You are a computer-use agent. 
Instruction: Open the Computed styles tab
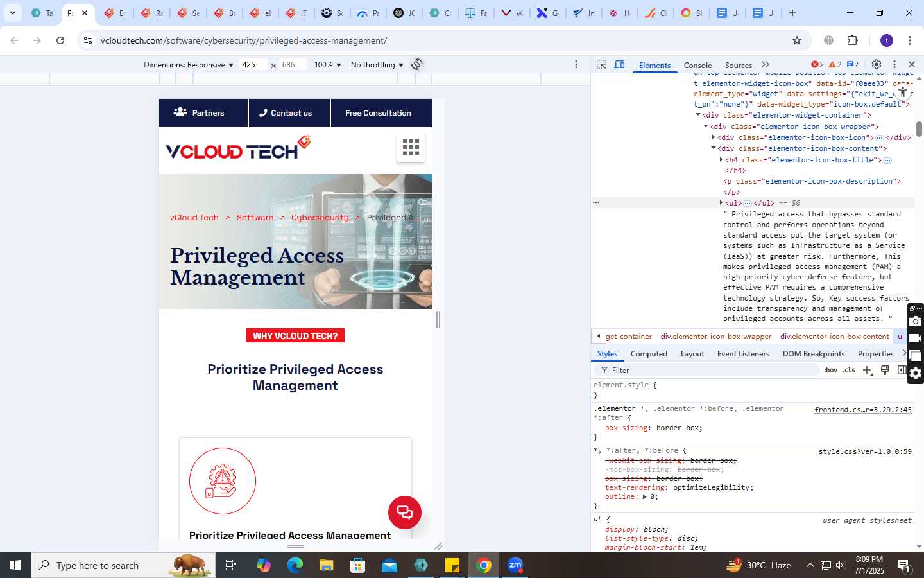[x=649, y=354]
